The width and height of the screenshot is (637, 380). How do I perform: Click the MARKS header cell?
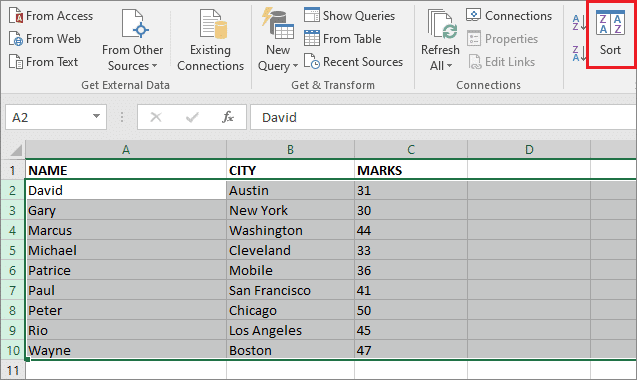pos(411,170)
